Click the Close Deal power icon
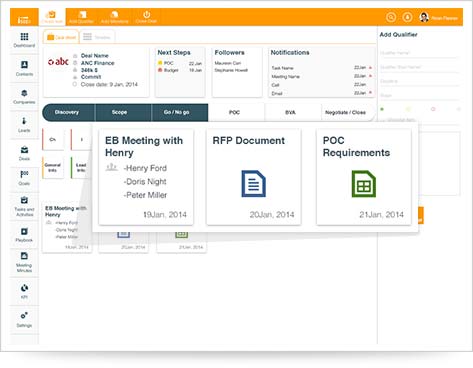The width and height of the screenshot is (473, 368). coord(146,15)
